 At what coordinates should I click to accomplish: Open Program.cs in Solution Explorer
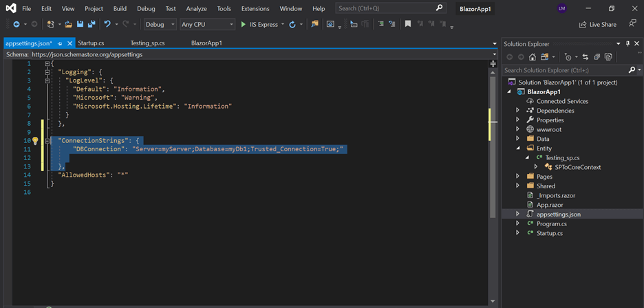[551, 223]
